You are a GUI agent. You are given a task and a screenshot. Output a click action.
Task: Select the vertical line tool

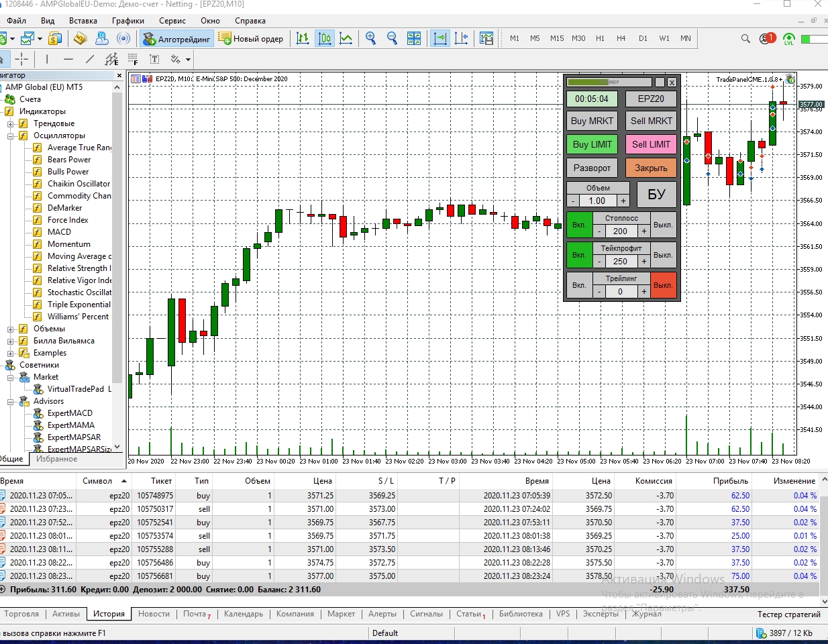coord(47,59)
